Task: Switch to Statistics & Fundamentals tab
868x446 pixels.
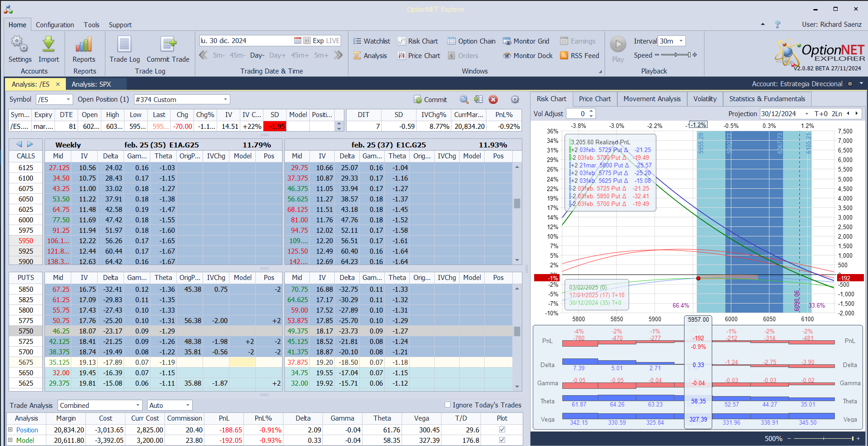Action: [767, 99]
